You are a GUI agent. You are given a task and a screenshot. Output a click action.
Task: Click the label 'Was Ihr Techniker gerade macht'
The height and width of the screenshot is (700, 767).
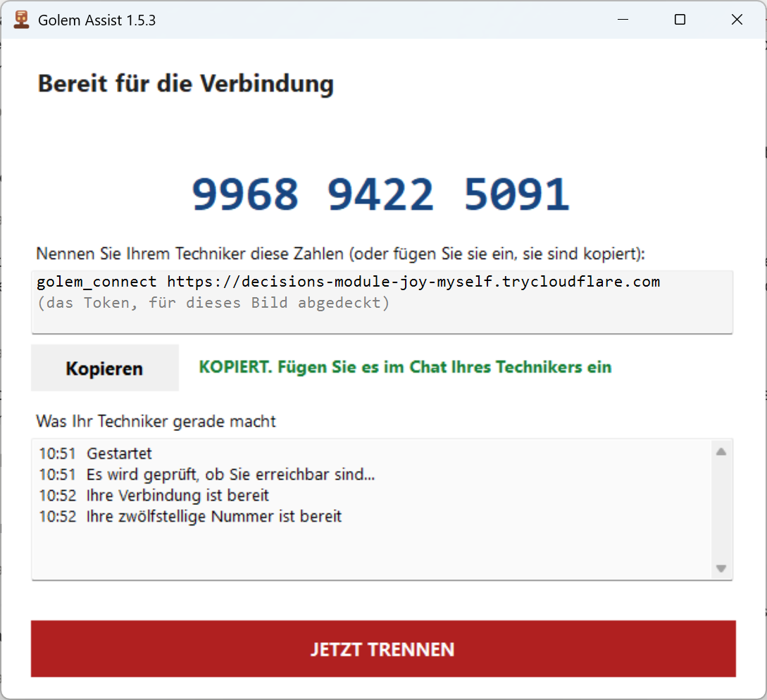156,421
